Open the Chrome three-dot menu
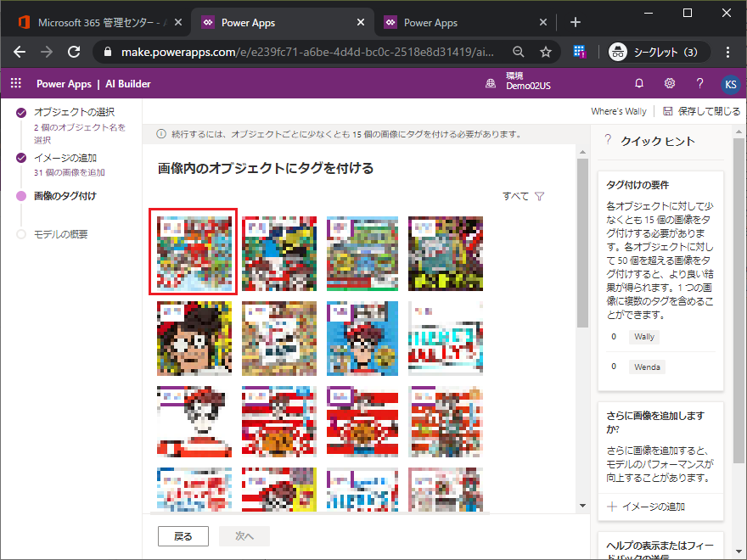 pos(728,52)
